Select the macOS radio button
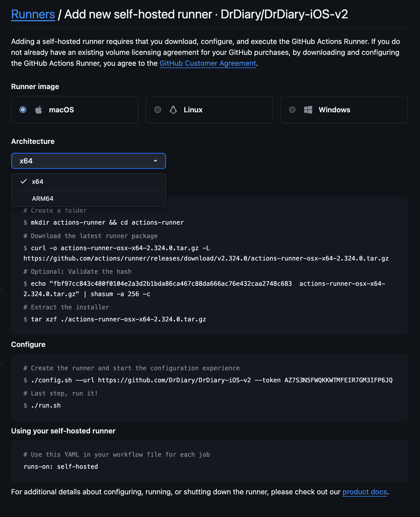 pyautogui.click(x=23, y=110)
